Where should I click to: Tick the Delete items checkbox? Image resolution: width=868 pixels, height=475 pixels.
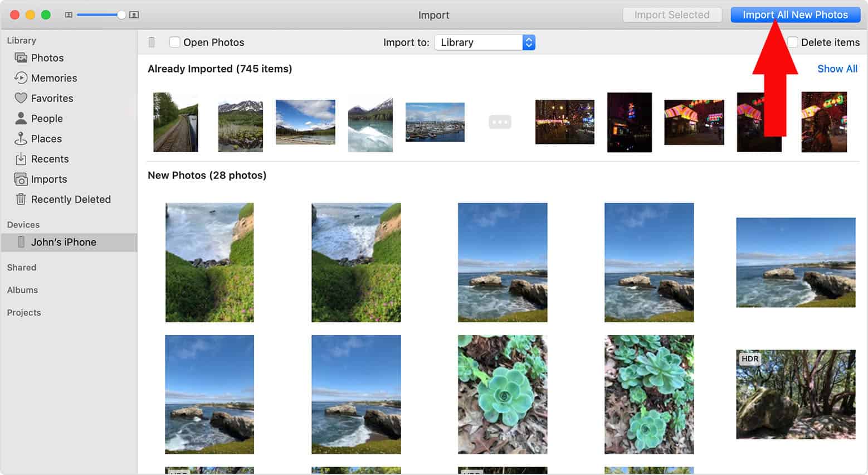point(793,42)
